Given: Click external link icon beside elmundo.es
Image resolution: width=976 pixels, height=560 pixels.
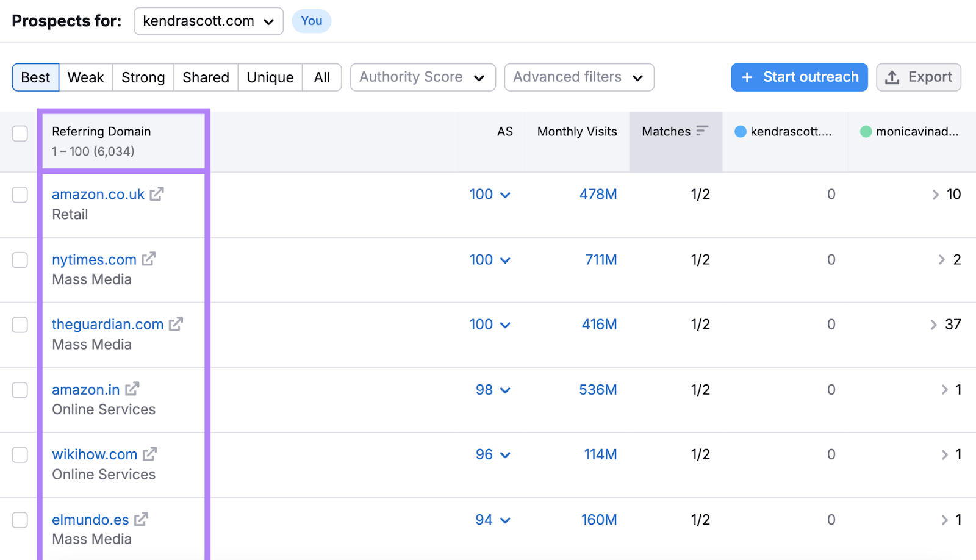Looking at the screenshot, I should (141, 519).
